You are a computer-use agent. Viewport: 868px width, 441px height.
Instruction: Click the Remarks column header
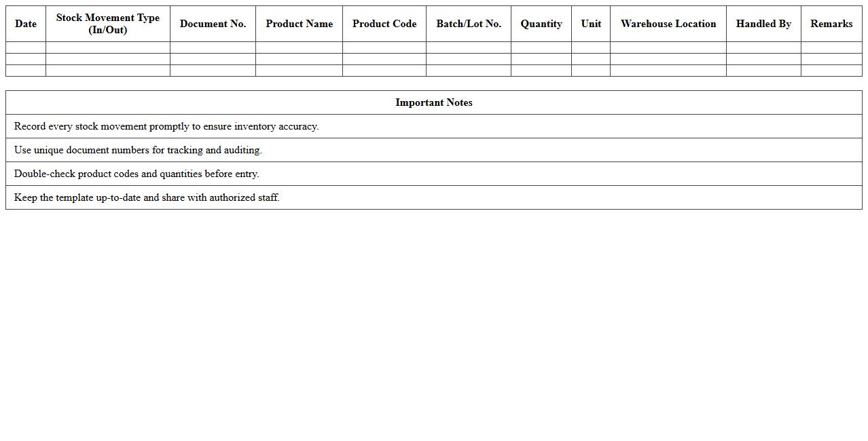pyautogui.click(x=831, y=24)
